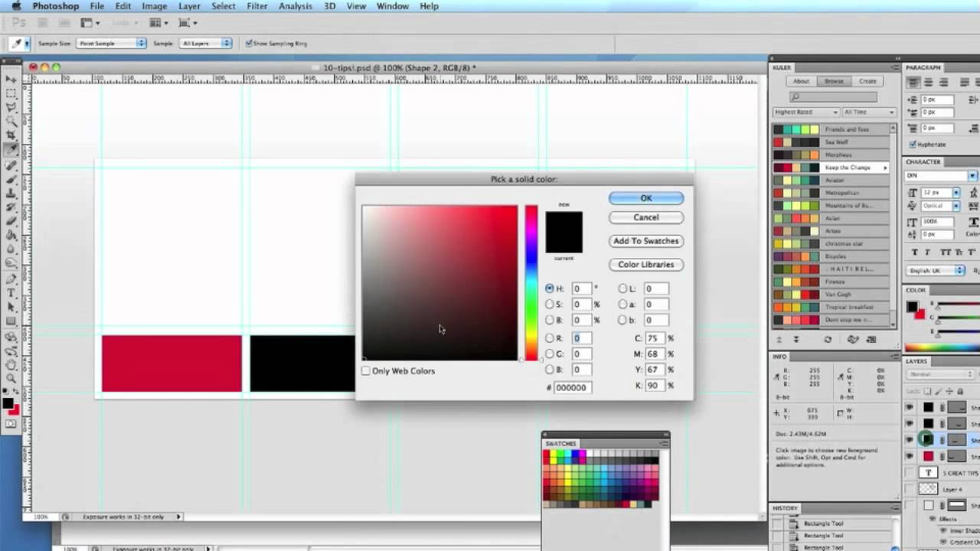980x551 pixels.
Task: Pick the Horizontal Type tool
Action: 11,292
